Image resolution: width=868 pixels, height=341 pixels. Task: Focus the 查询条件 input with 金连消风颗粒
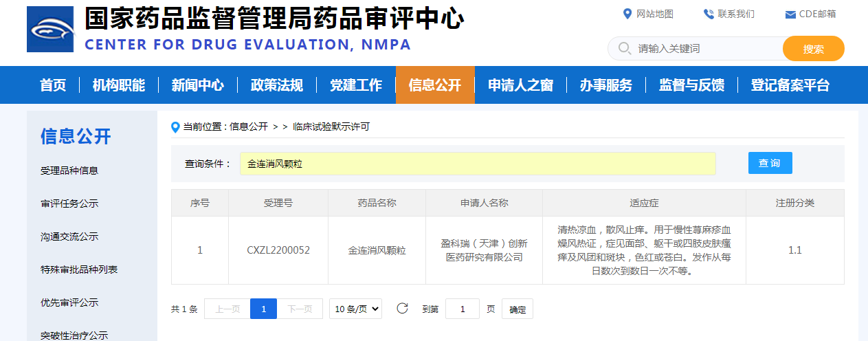tap(477, 164)
